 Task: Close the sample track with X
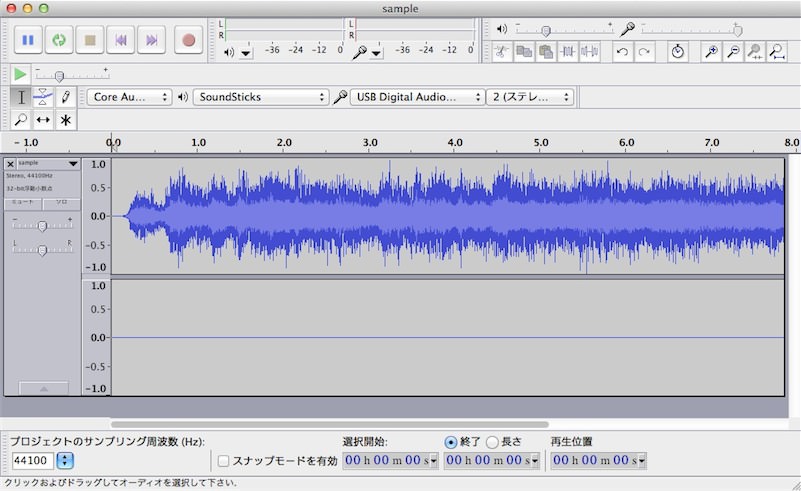pyautogui.click(x=10, y=164)
